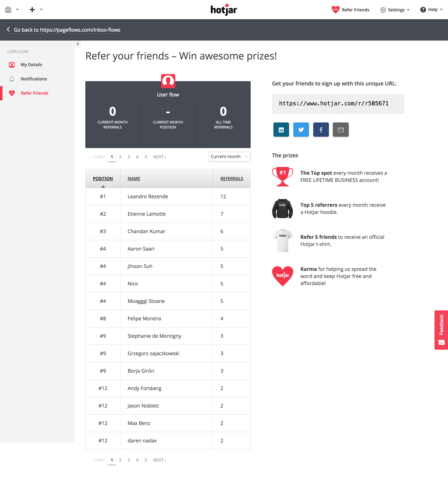Sort the table by REFERRALS column
The width and height of the screenshot is (448, 483).
tap(232, 179)
